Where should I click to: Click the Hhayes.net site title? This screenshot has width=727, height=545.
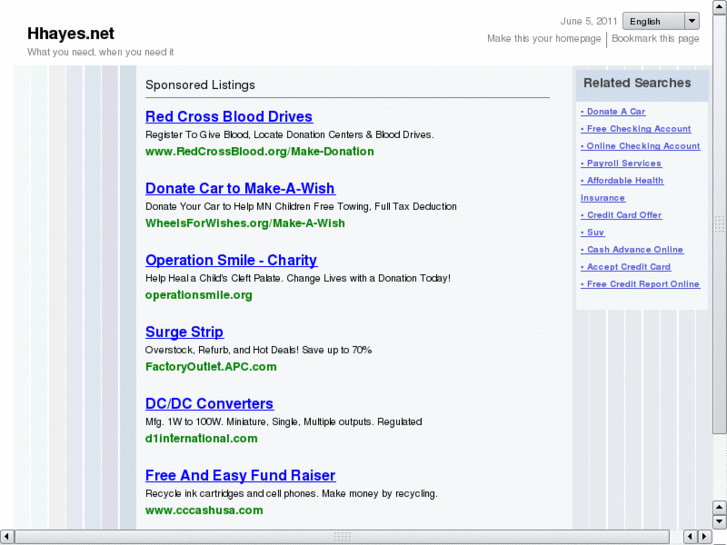[70, 33]
